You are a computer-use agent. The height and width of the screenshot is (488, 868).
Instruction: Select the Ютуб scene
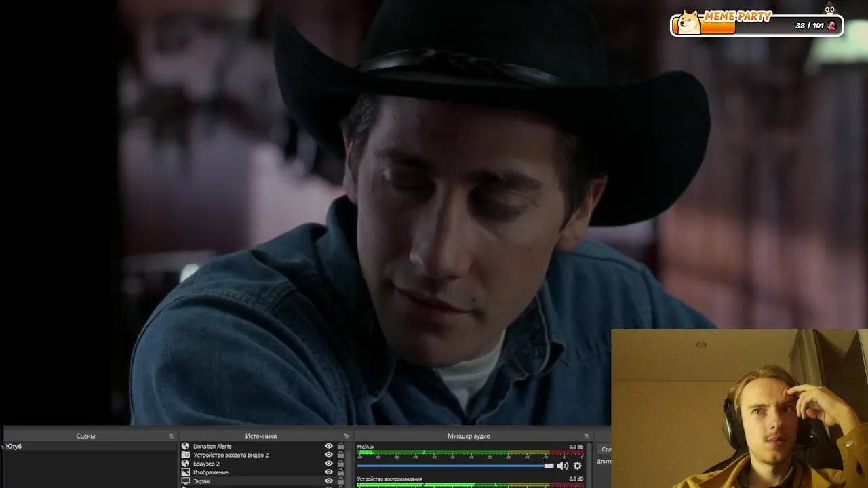coord(90,446)
